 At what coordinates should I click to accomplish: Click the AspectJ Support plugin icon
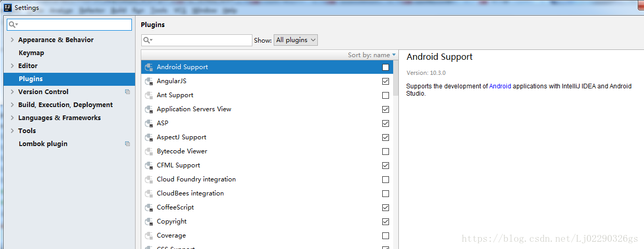pos(149,137)
